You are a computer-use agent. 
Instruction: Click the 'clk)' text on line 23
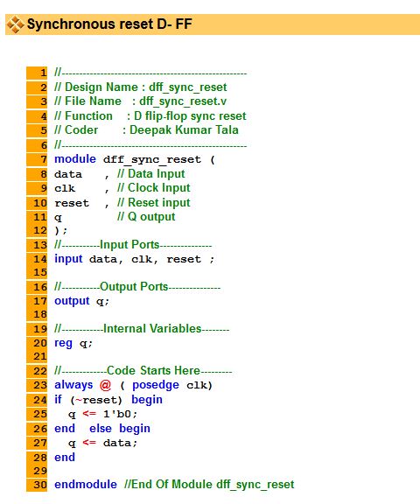tap(199, 385)
